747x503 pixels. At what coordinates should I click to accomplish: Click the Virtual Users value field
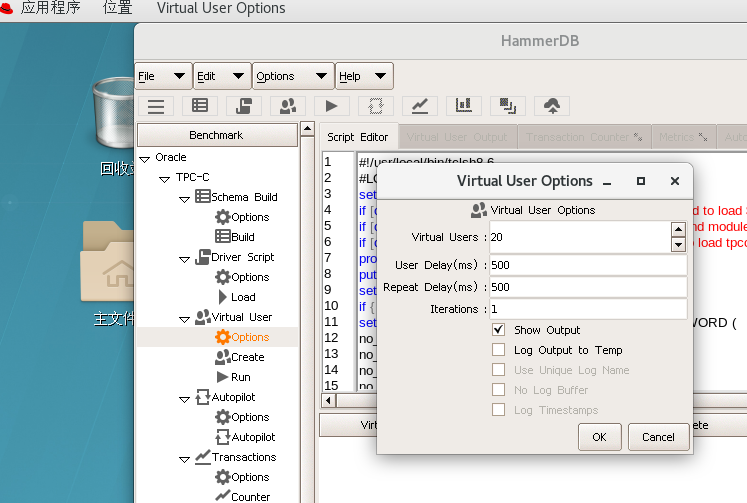[x=580, y=237]
